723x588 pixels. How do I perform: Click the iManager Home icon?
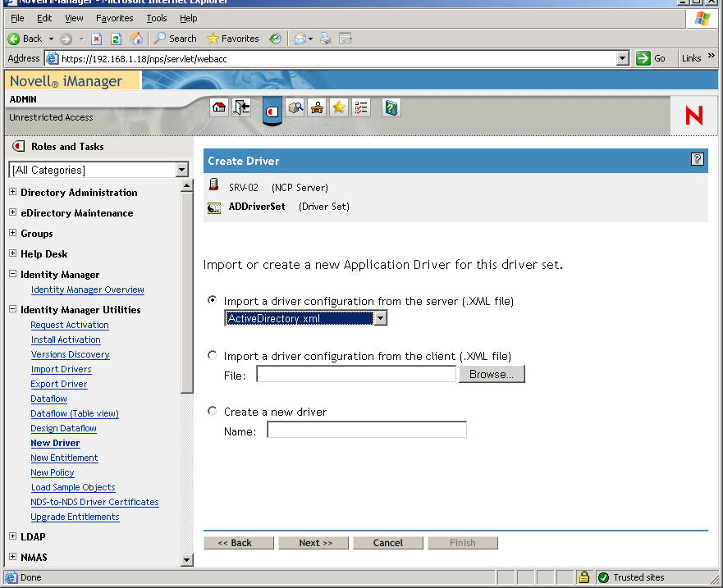[218, 107]
